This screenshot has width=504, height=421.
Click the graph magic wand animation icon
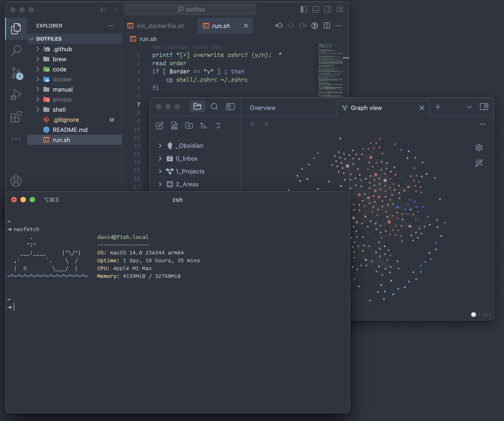pos(479,163)
